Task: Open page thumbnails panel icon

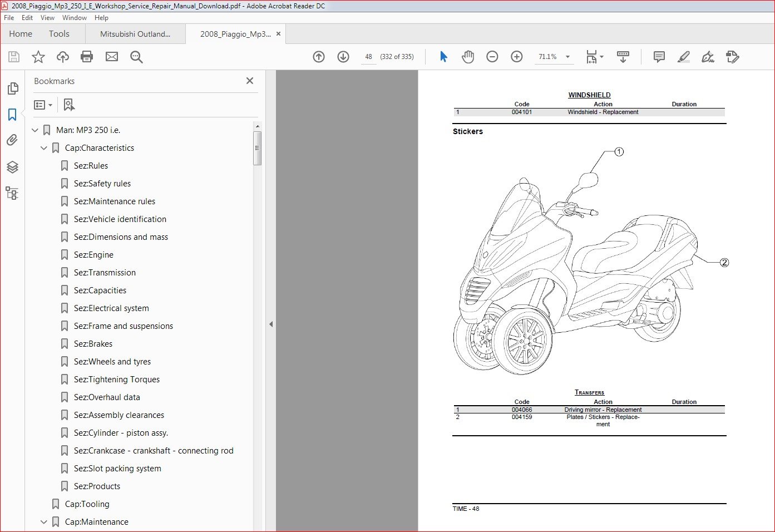Action: pyautogui.click(x=12, y=88)
